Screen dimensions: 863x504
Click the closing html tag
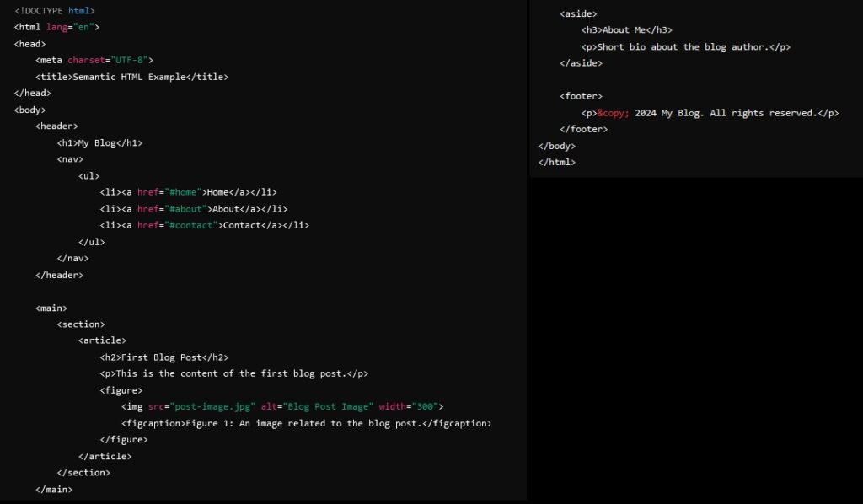[557, 163]
